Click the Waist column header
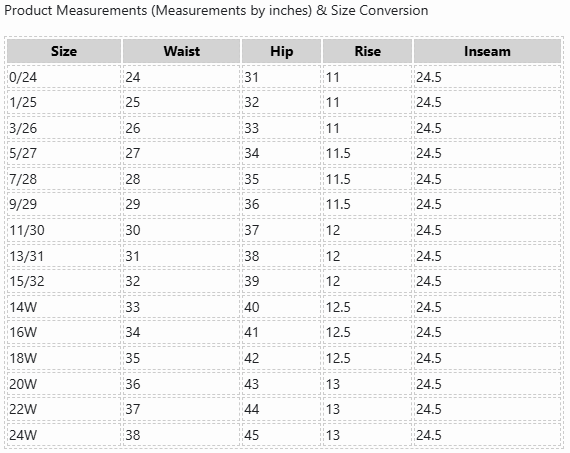Viewport: 570px width, 453px height. point(181,51)
